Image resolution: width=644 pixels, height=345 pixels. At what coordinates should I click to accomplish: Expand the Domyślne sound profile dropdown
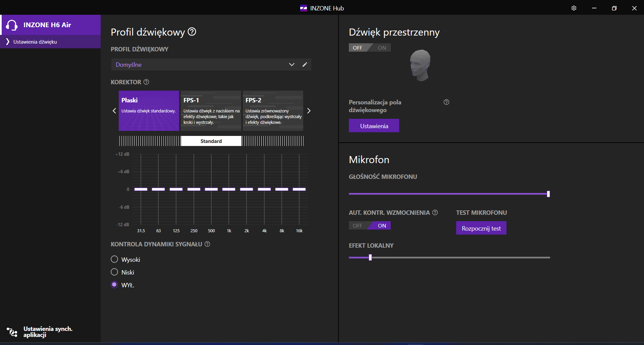(292, 64)
